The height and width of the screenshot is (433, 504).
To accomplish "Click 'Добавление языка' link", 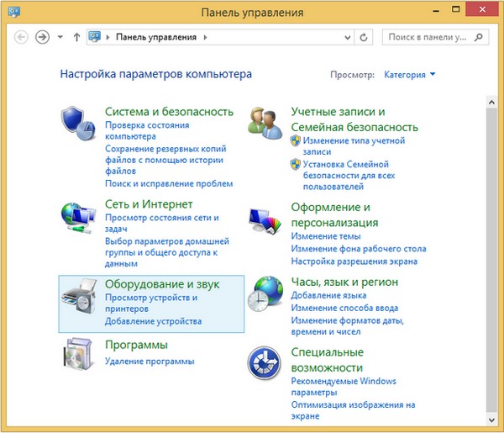I will (328, 295).
